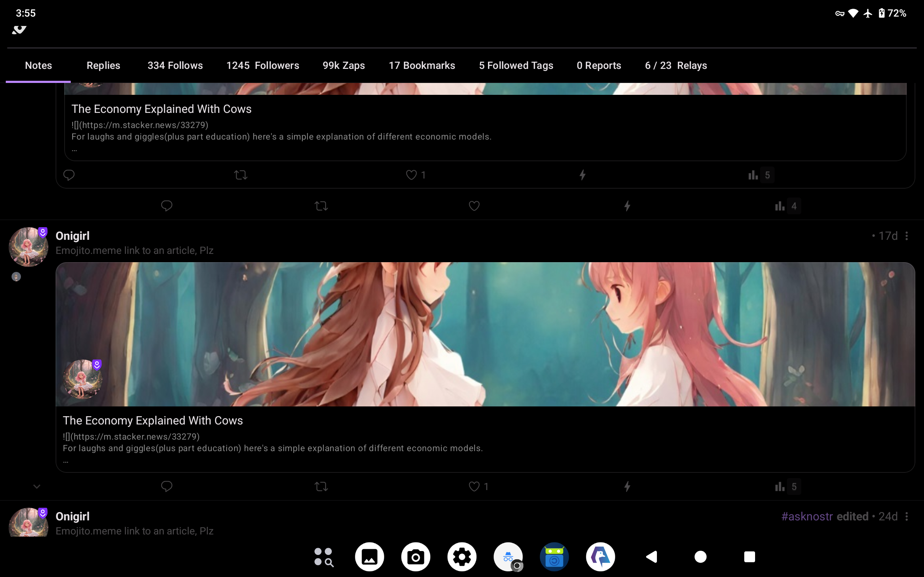This screenshot has width=924, height=577.
Task: View 6 / 23 Relays tab
Action: pyautogui.click(x=676, y=65)
